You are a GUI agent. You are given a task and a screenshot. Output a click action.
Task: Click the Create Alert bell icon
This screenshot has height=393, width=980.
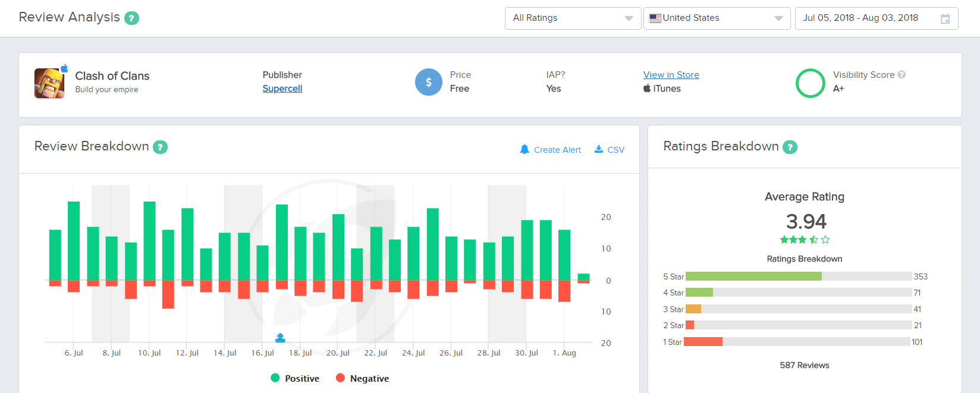pyautogui.click(x=524, y=149)
